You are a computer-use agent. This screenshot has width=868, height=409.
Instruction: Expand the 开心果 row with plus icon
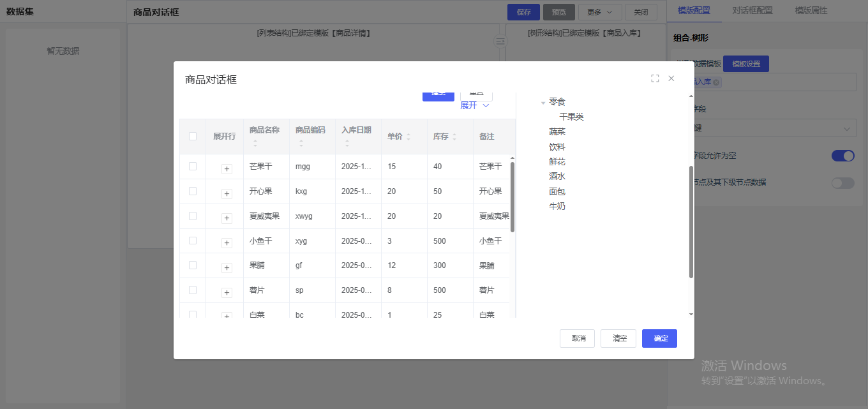(x=227, y=194)
